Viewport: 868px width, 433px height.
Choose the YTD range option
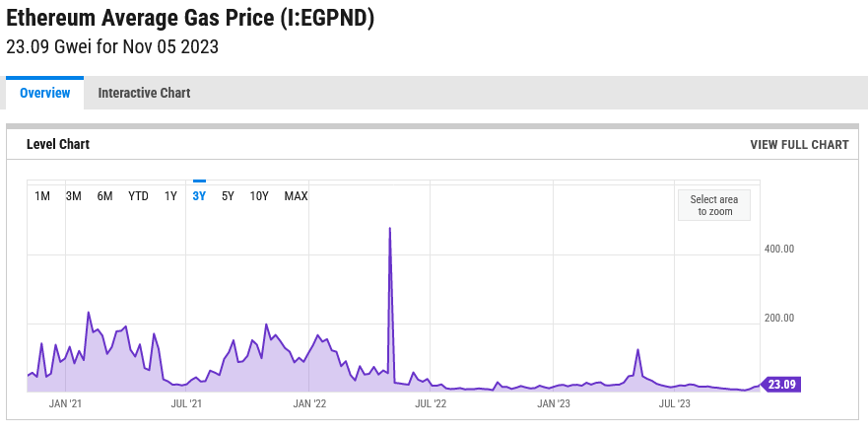click(138, 196)
